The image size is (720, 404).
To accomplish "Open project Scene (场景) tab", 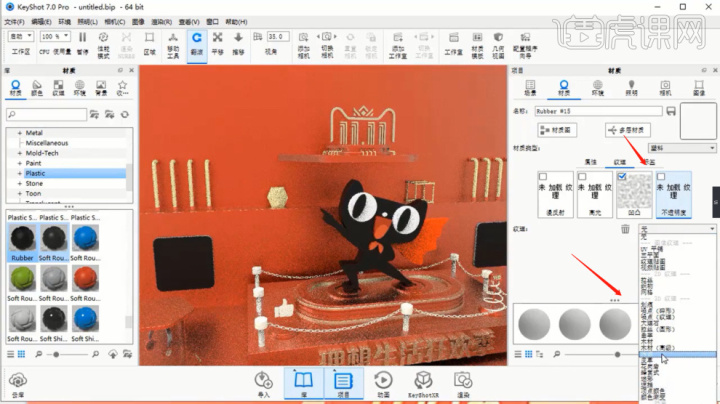I will (x=530, y=88).
